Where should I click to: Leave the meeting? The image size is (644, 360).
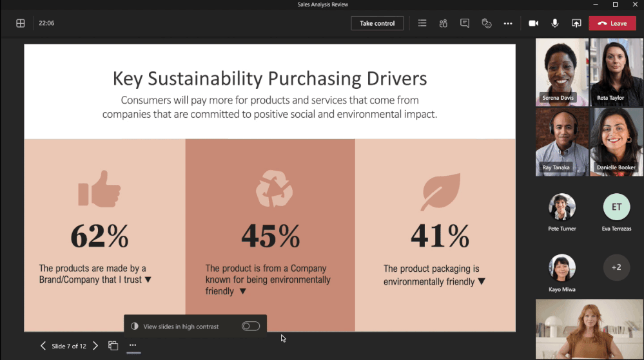point(612,23)
